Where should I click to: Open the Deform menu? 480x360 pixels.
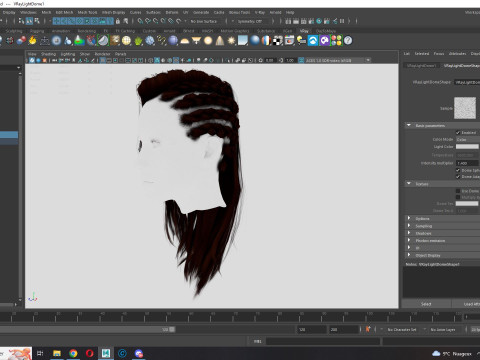point(172,12)
